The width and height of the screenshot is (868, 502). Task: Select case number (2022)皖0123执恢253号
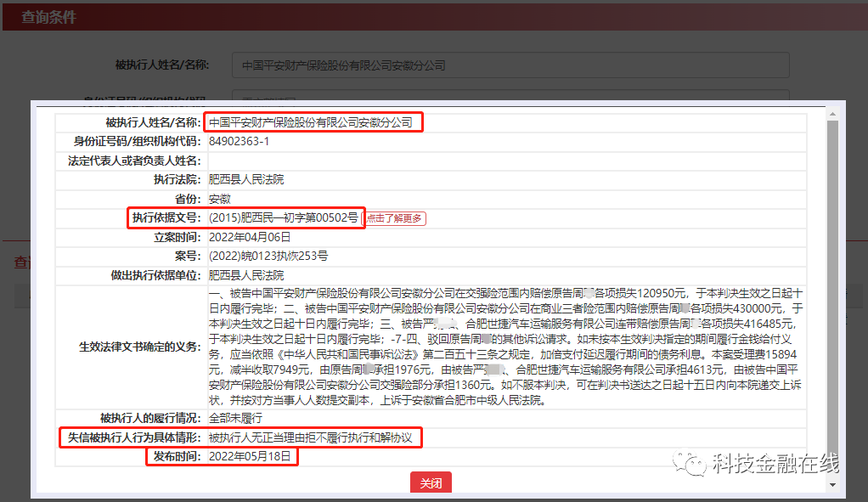coord(268,256)
